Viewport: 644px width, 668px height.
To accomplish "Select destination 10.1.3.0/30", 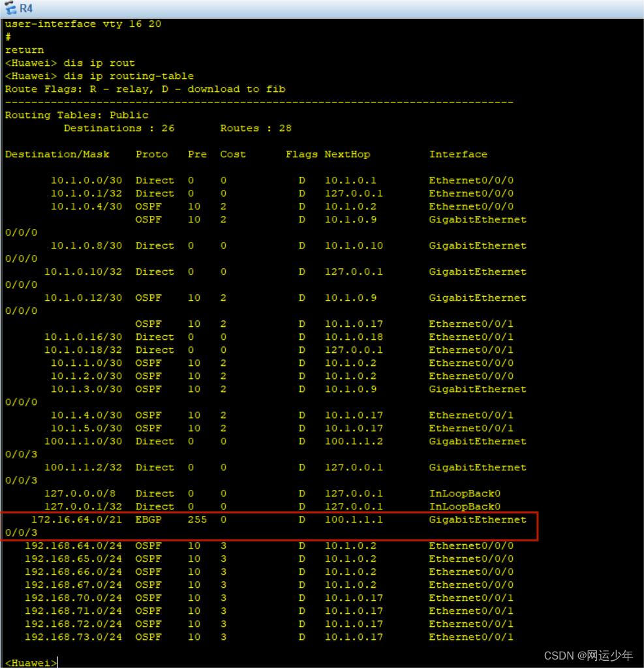I will coord(87,389).
